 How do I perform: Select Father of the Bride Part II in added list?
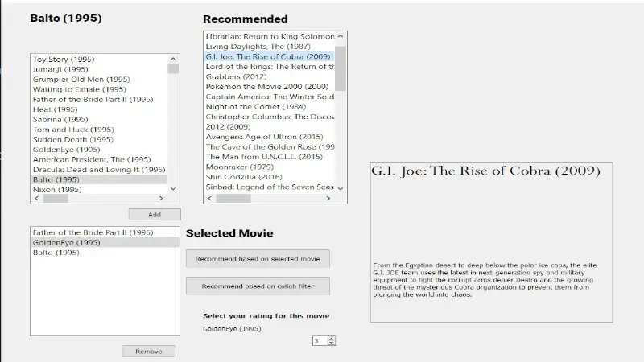click(105, 232)
